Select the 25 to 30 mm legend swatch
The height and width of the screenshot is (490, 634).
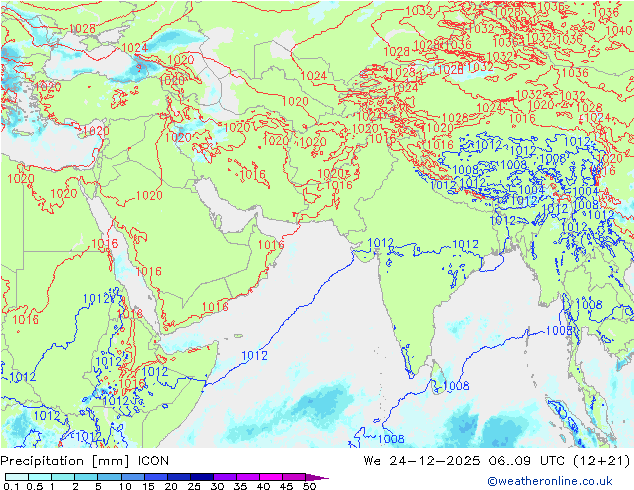pyautogui.click(x=201, y=477)
